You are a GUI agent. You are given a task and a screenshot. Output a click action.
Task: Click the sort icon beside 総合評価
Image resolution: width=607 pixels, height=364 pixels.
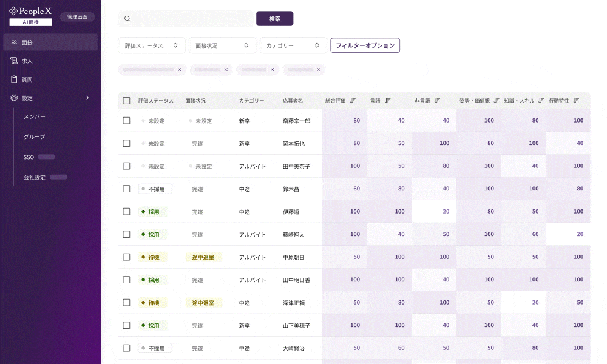pos(353,101)
